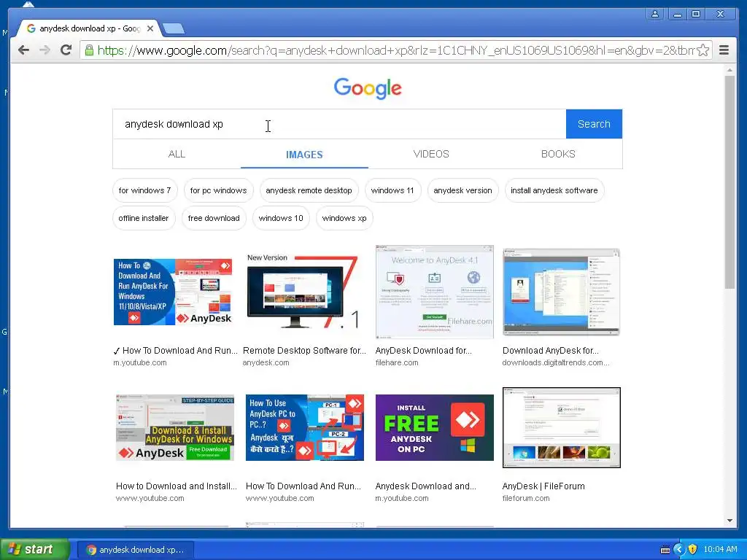
Task: Reload the page with the refresh icon
Action: (x=66, y=50)
